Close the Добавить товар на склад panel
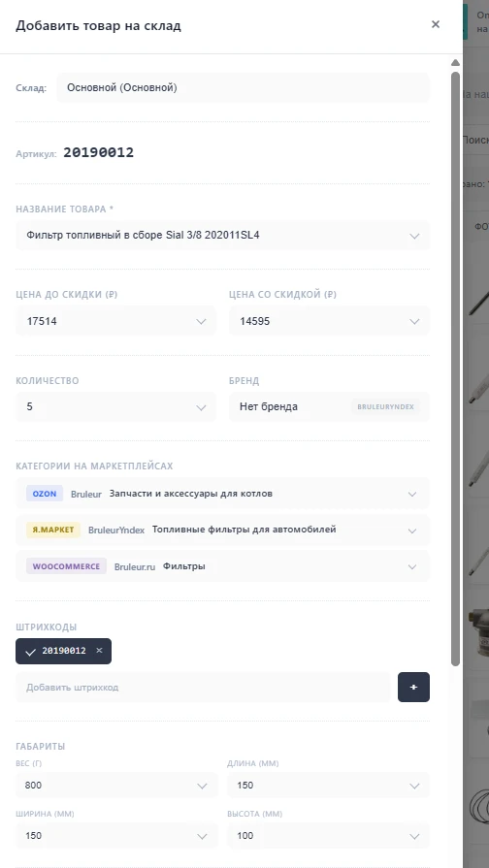This screenshot has height=868, width=489. (436, 24)
